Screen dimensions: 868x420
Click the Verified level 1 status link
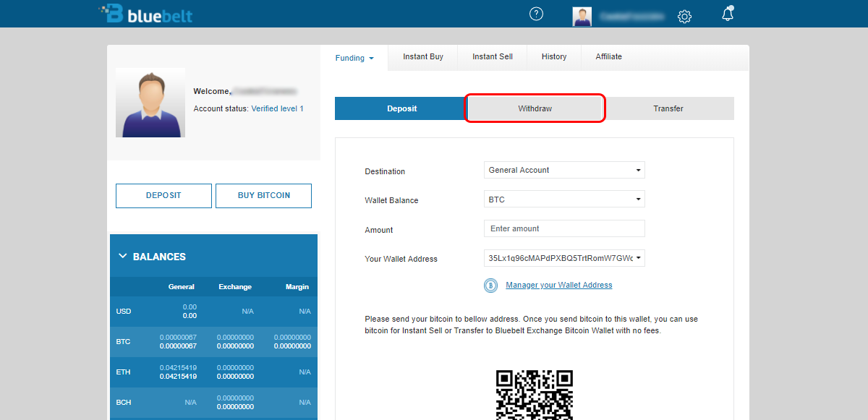(x=277, y=108)
